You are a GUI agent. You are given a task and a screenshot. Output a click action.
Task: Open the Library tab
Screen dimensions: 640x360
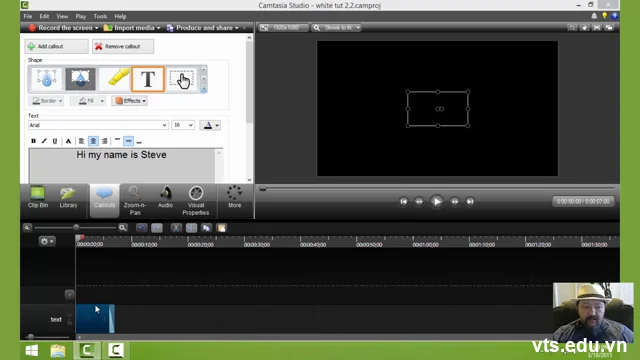68,198
